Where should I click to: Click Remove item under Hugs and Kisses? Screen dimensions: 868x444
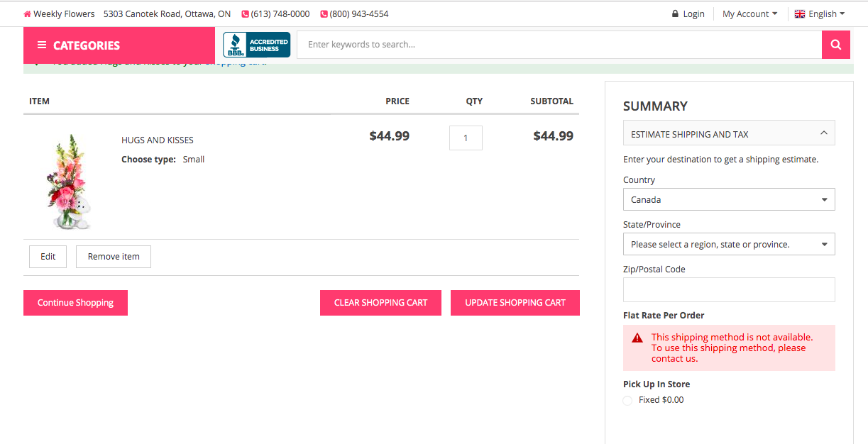point(113,256)
